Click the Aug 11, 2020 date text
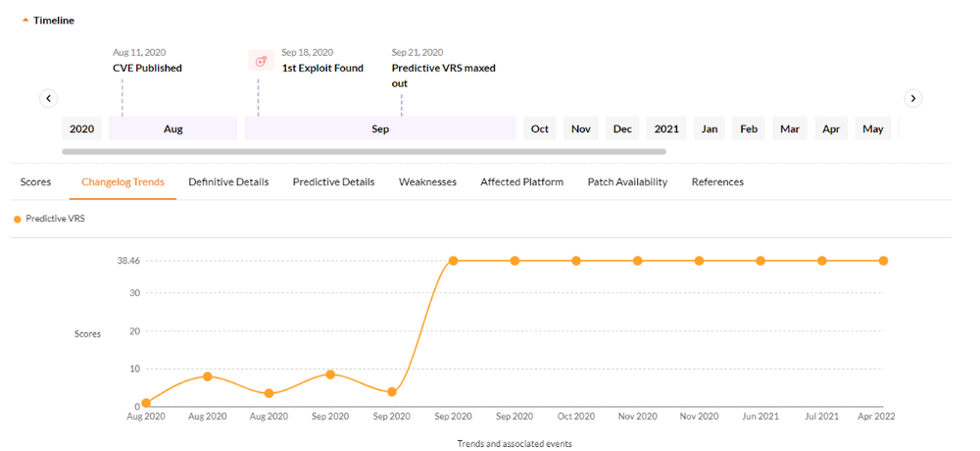This screenshot has width=980, height=451. [x=139, y=53]
